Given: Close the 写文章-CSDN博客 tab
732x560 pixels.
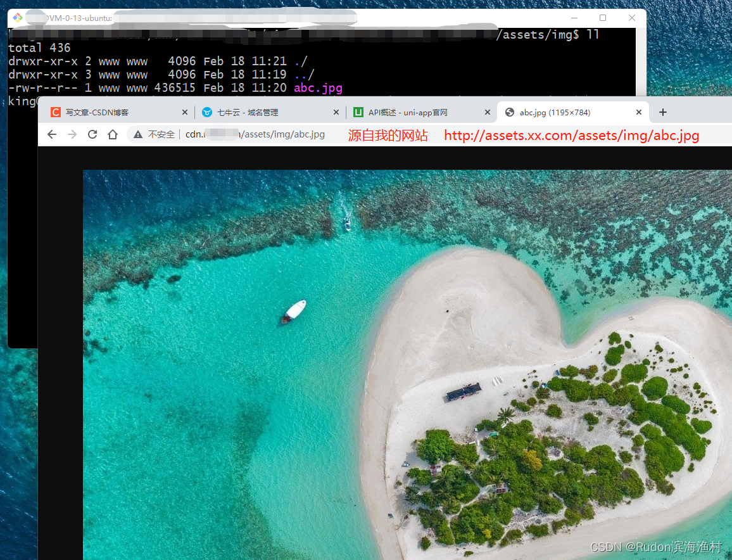Looking at the screenshot, I should (x=184, y=112).
